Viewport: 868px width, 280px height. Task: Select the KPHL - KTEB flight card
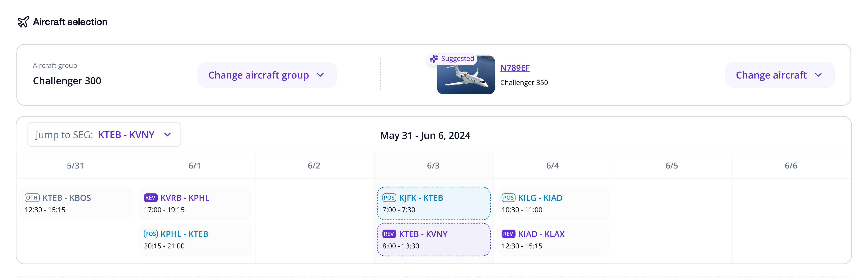point(195,240)
